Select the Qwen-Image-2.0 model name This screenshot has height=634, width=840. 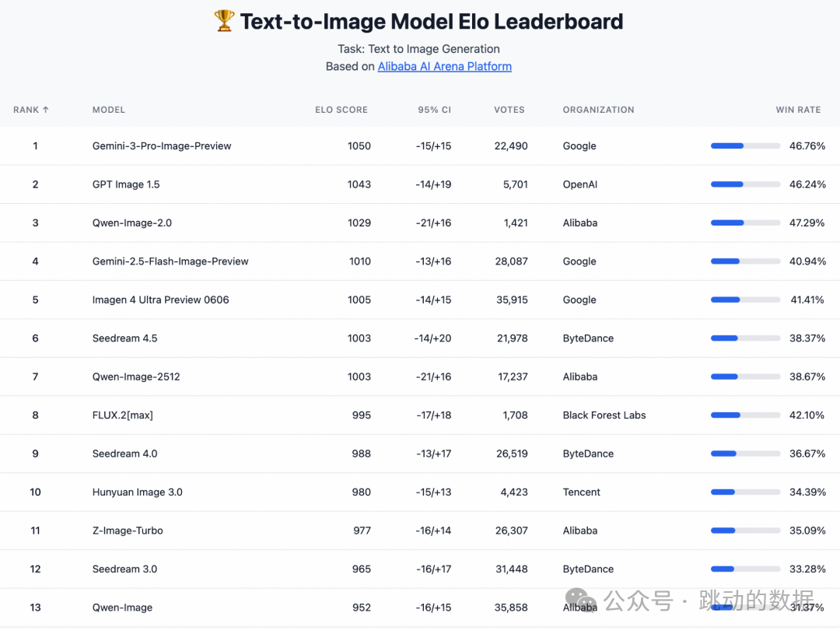pos(132,222)
